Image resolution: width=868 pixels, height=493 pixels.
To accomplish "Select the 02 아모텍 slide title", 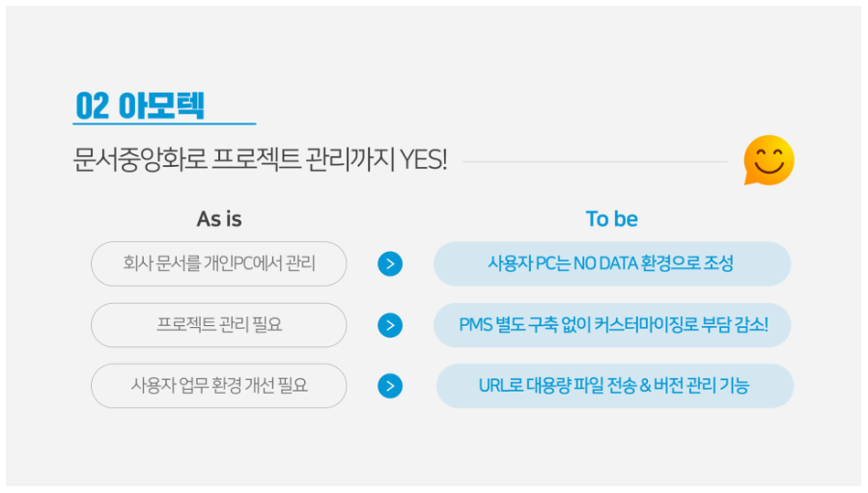I will (140, 105).
